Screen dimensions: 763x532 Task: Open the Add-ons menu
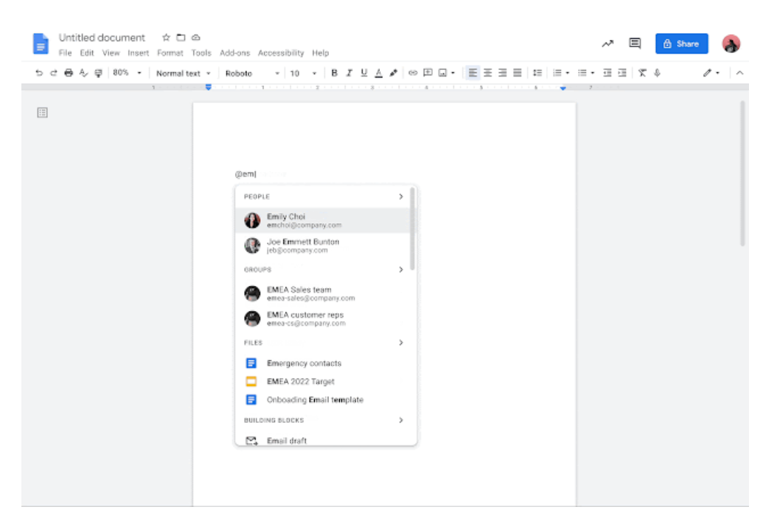coord(234,53)
